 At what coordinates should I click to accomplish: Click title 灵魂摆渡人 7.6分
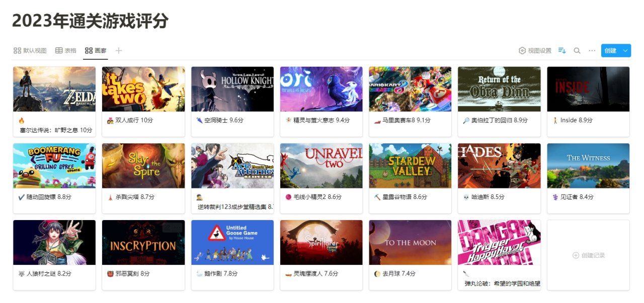[x=316, y=274]
